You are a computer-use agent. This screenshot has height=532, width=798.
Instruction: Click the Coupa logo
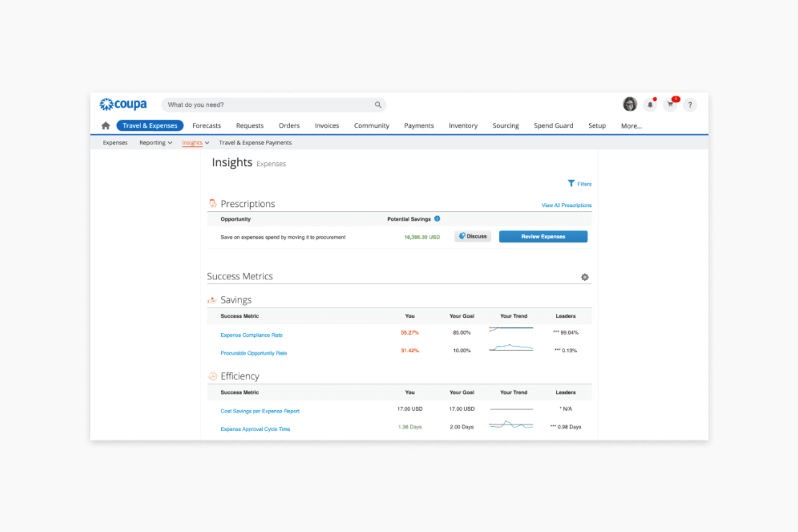[x=123, y=104]
